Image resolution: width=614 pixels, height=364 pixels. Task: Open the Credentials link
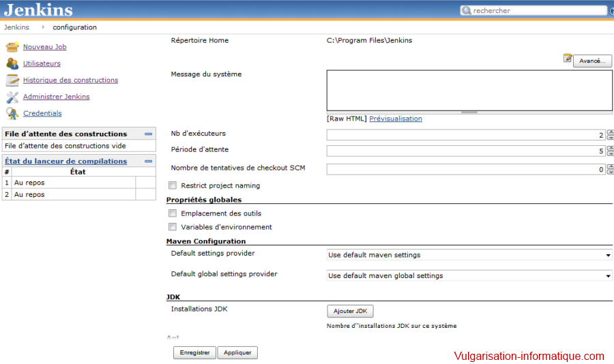(x=42, y=113)
